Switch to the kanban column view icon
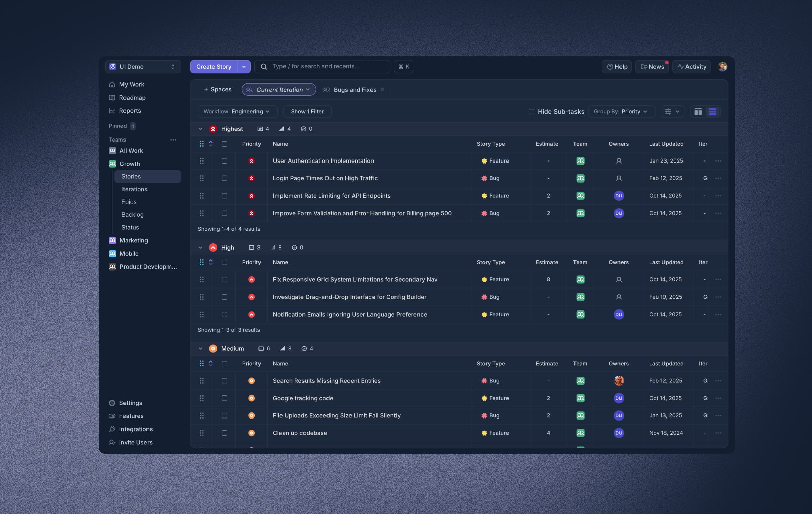Viewport: 812px width, 514px height. (x=698, y=112)
